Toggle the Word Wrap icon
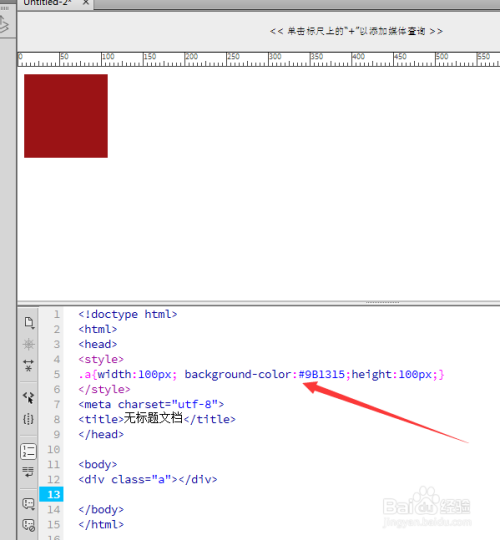Image resolution: width=500 pixels, height=540 pixels. (x=29, y=472)
